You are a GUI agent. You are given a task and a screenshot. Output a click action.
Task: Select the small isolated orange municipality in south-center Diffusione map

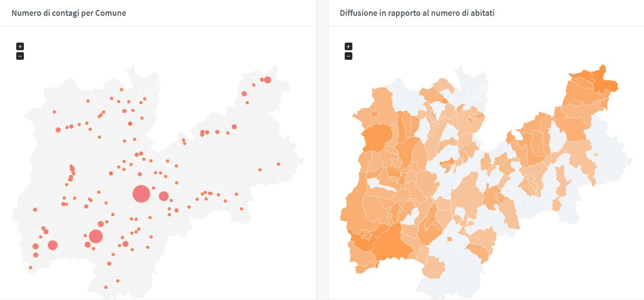click(x=449, y=239)
